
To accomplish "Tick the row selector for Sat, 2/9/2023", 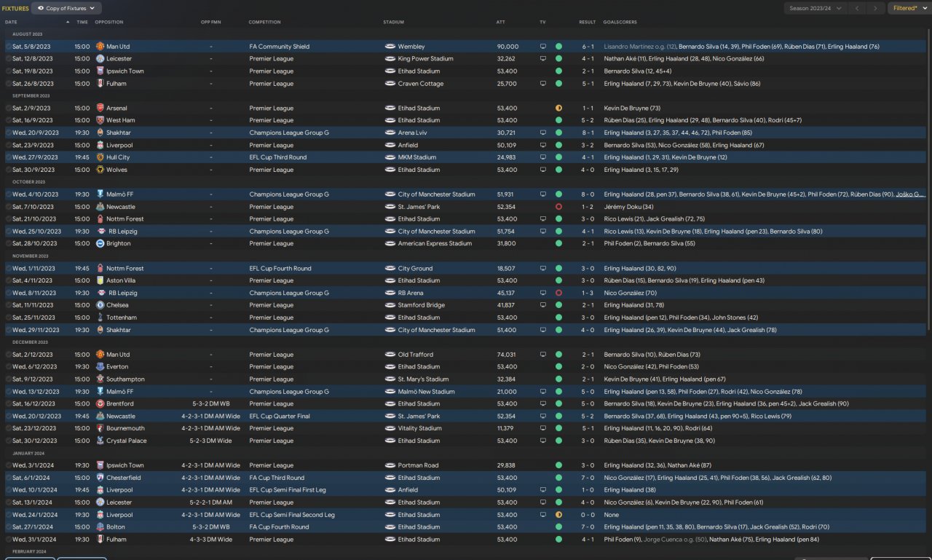I will point(8,109).
